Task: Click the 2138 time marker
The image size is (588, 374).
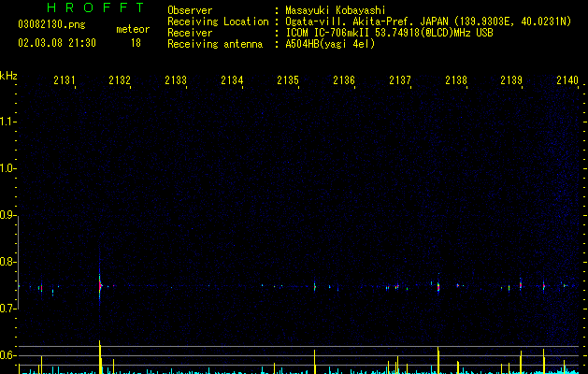Action: click(456, 79)
